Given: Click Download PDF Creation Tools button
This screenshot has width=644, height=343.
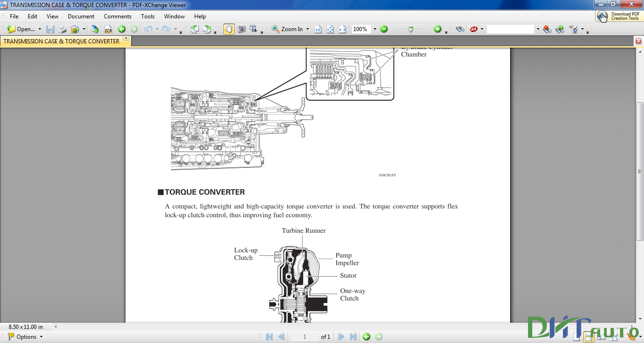Looking at the screenshot, I should pos(618,16).
